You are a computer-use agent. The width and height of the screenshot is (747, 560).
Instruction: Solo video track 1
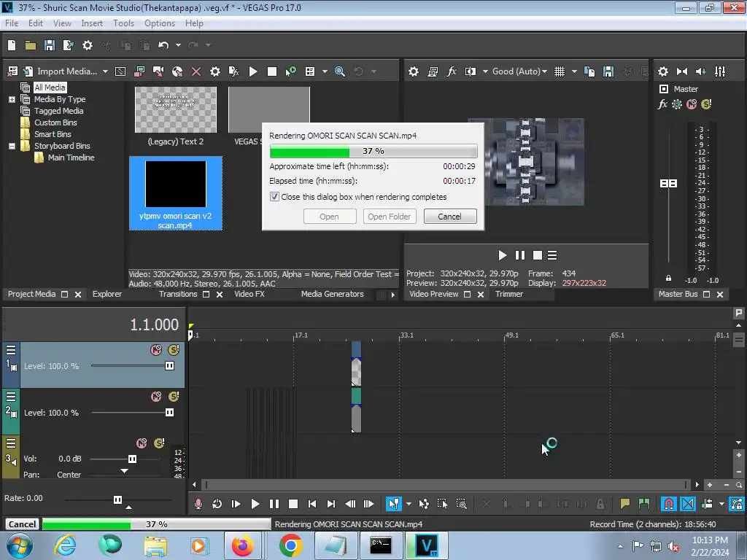click(174, 350)
